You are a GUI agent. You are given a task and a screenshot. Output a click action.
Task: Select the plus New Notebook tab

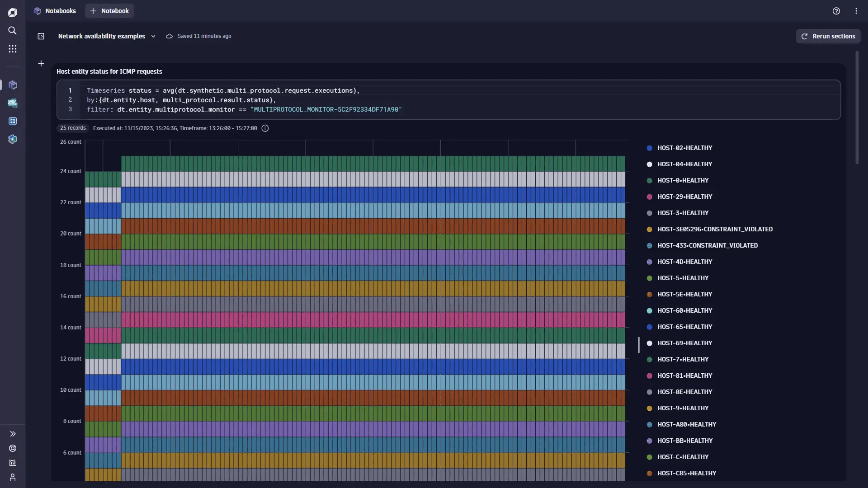tap(109, 11)
